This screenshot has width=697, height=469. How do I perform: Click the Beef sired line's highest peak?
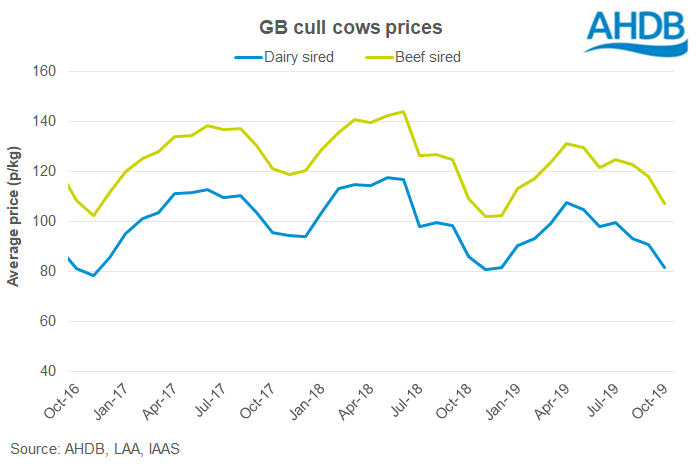(x=402, y=111)
